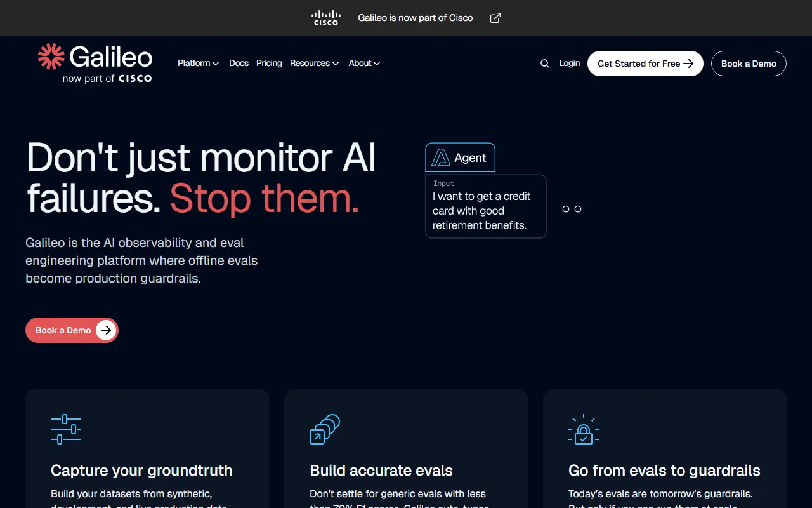Click outlined Book a Demo in header
Viewport: 812px width, 508px height.
click(x=749, y=63)
